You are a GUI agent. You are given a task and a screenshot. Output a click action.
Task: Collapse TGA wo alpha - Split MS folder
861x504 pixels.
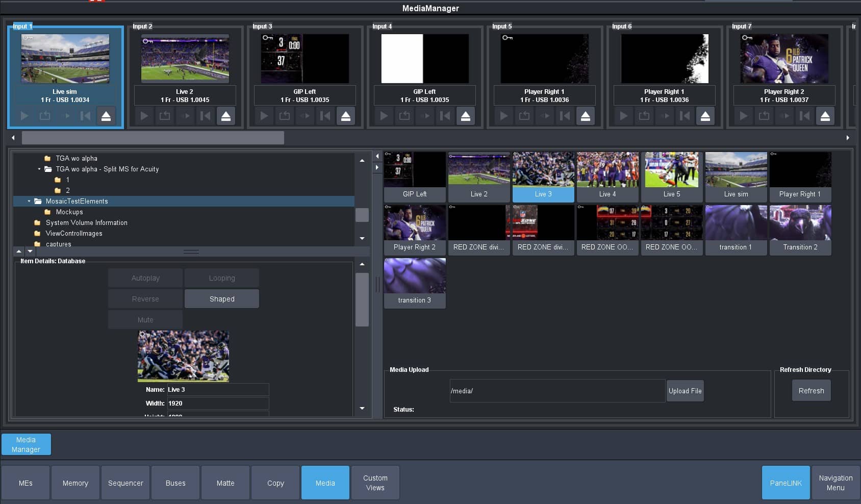(39, 169)
